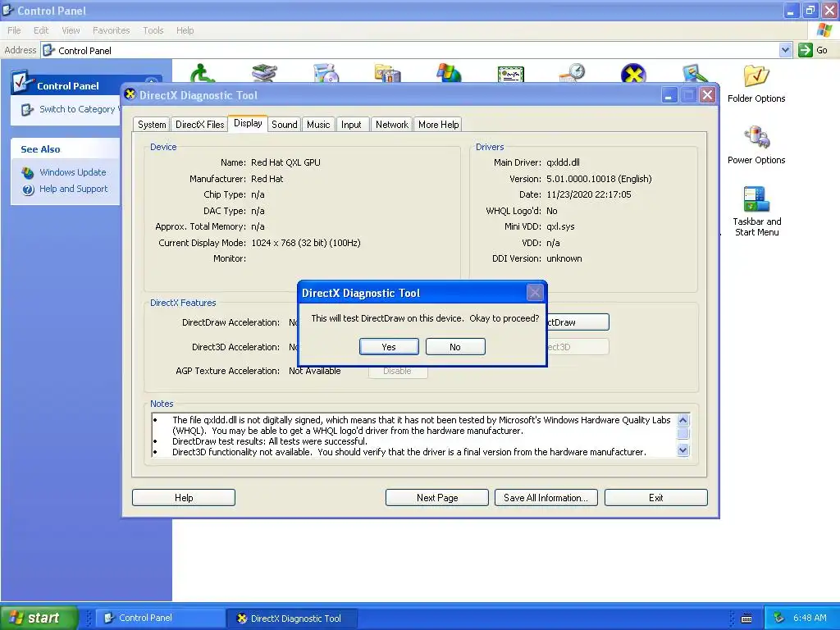Click the Switch to Category View icon
The width and height of the screenshot is (840, 630).
27,110
